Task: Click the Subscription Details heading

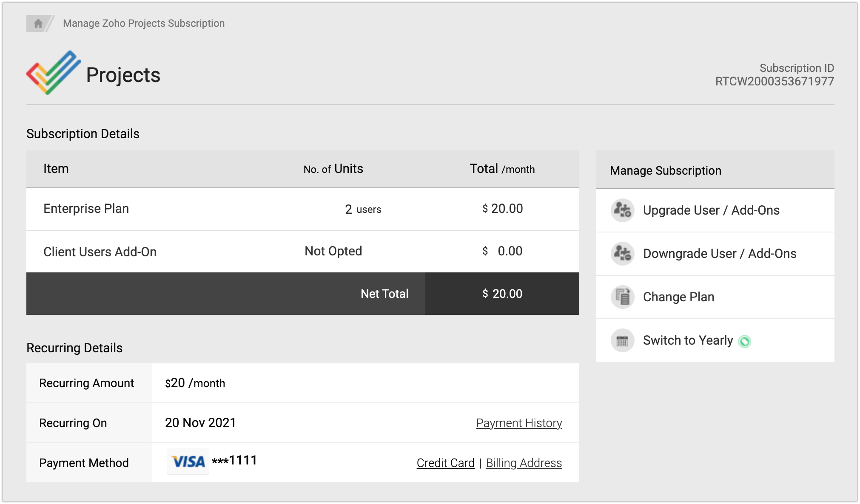Action: click(83, 134)
